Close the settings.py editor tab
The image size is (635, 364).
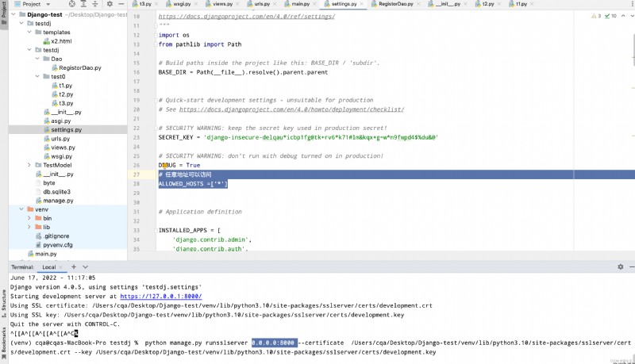(x=362, y=4)
